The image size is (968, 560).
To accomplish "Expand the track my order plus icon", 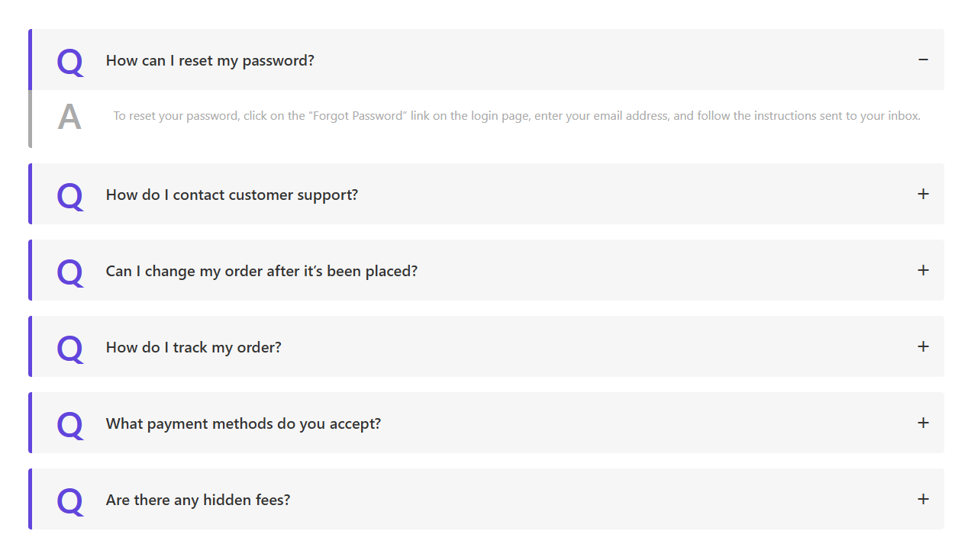I will point(923,346).
